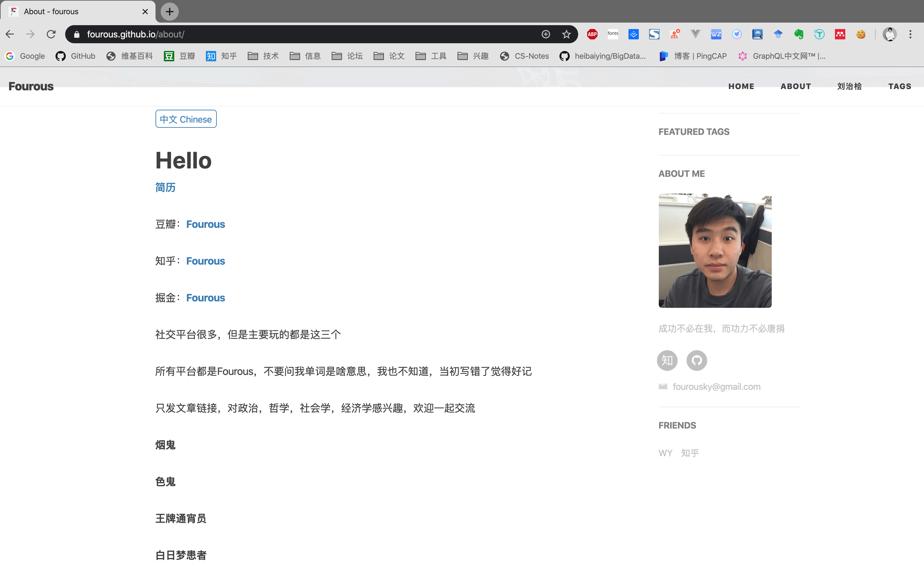Open a new browser tab
Viewport: 924px width, 575px height.
coord(170,11)
